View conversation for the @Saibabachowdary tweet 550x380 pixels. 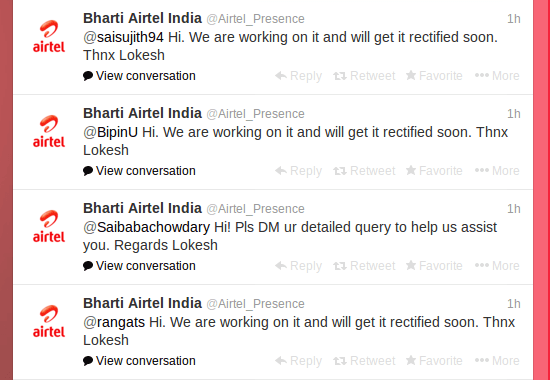(139, 266)
